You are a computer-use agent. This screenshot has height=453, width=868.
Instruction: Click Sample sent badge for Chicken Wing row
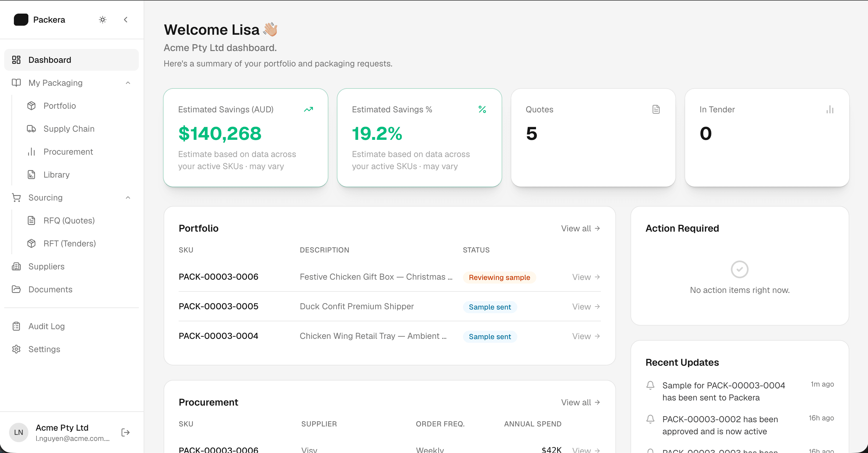tap(490, 337)
